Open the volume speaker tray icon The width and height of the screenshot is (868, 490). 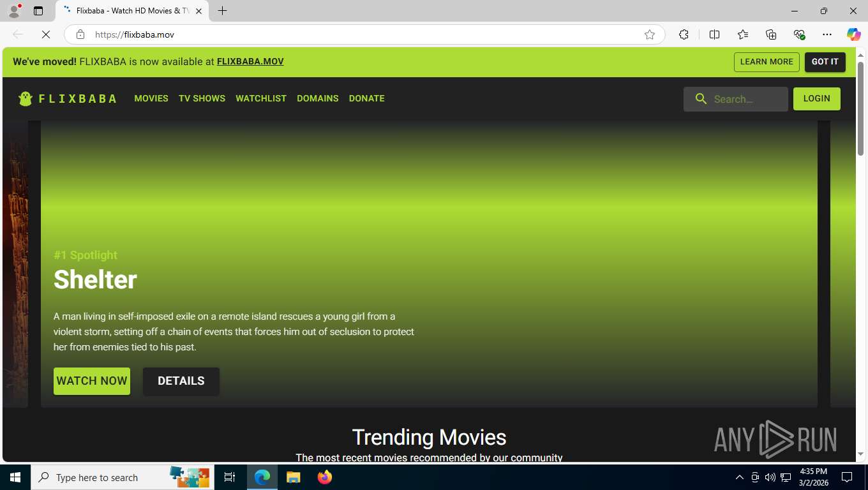tap(770, 477)
